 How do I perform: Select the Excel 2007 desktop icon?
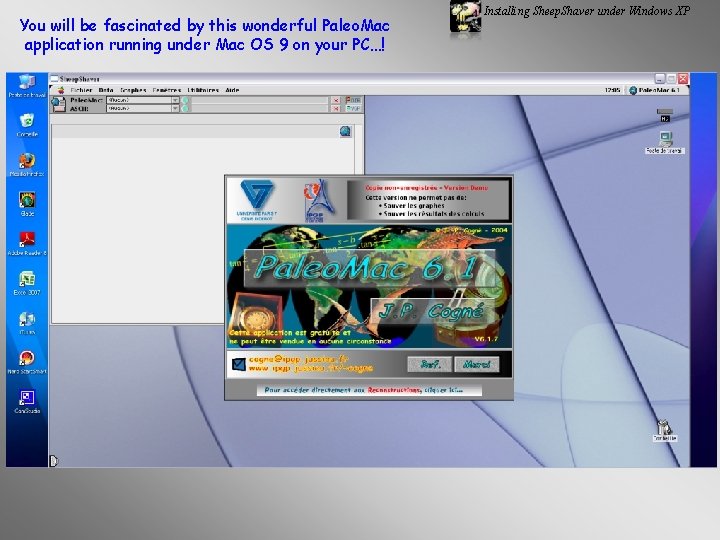click(27, 283)
